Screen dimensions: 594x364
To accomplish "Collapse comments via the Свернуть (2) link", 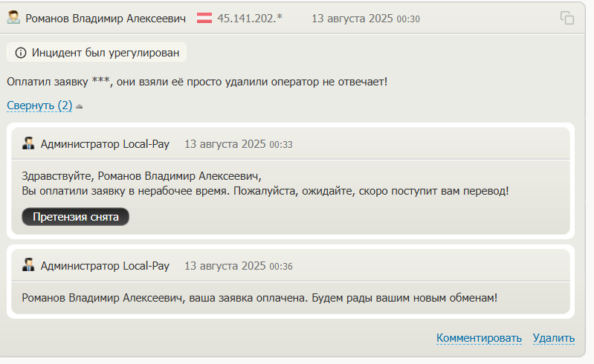I will click(39, 105).
